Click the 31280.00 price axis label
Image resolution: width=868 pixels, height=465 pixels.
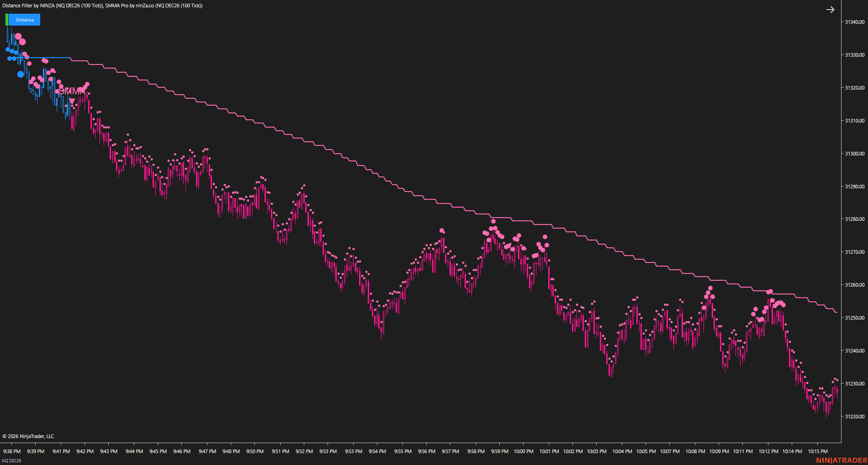click(854, 219)
